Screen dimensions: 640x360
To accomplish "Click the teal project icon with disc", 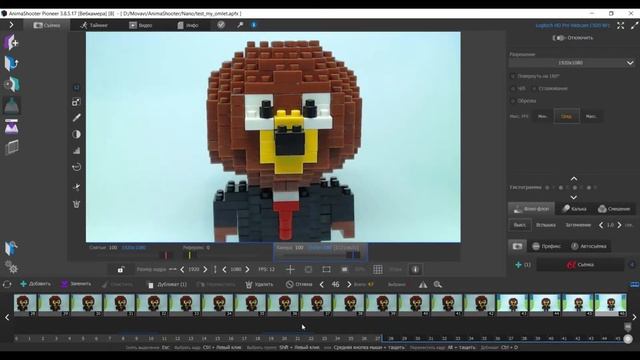I will click(x=11, y=84).
